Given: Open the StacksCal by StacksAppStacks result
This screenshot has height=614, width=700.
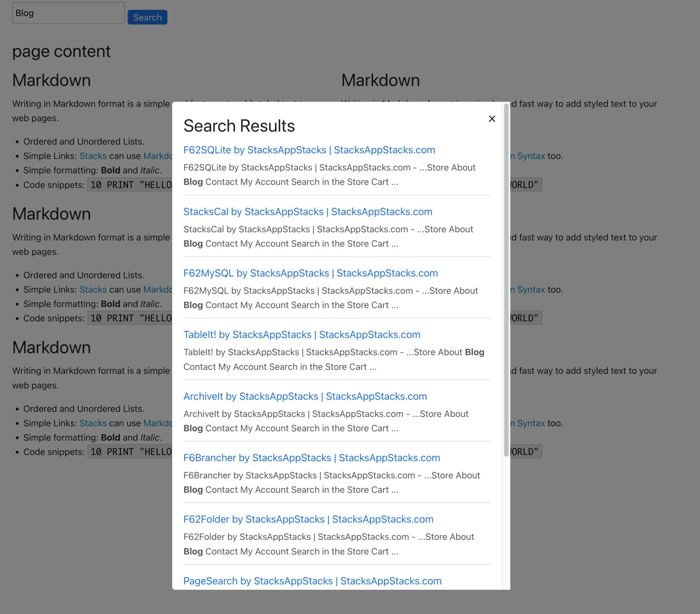Looking at the screenshot, I should 308,212.
